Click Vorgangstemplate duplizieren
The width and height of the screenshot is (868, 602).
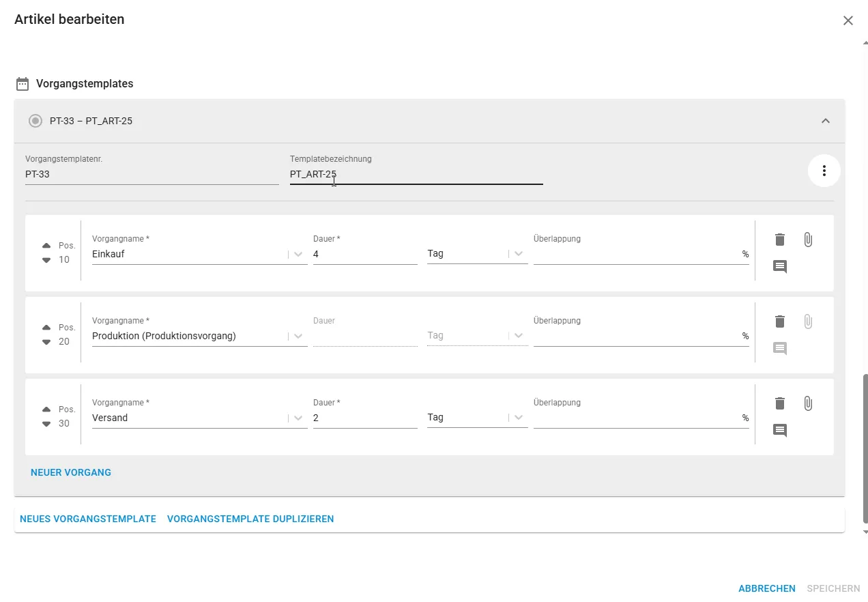(250, 519)
